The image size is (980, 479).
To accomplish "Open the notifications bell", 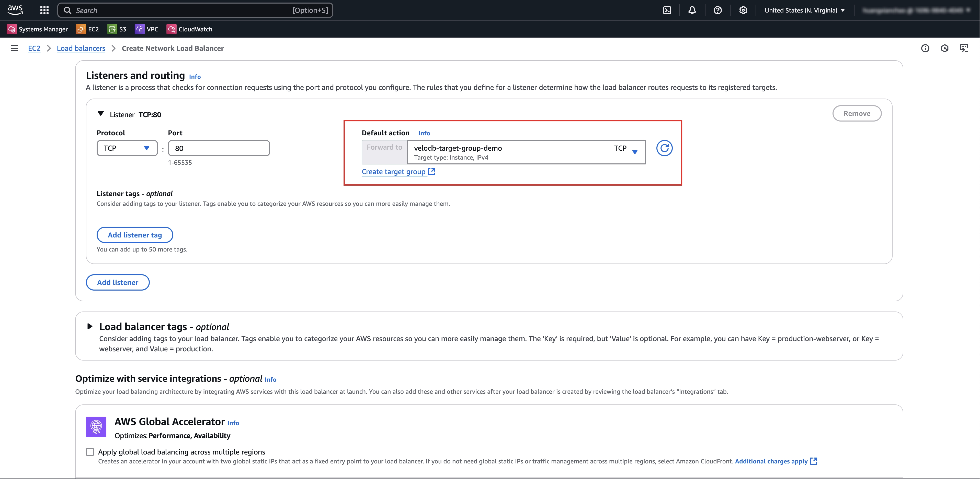I will [692, 10].
